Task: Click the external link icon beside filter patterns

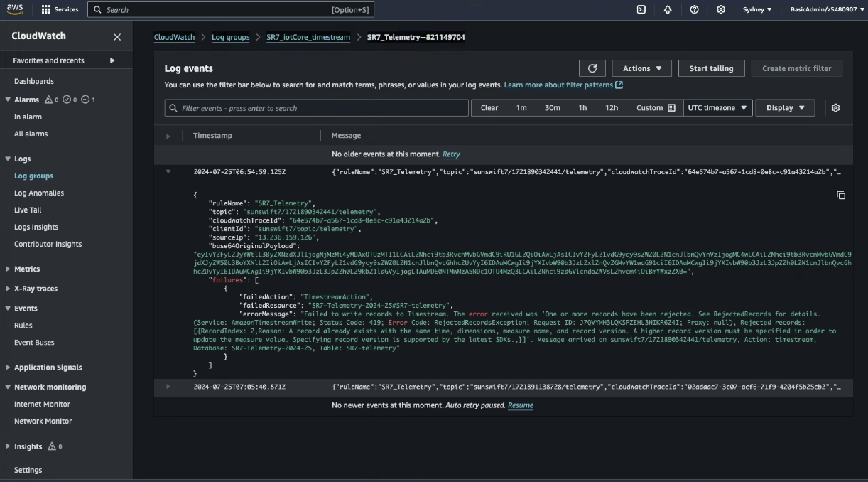Action: click(619, 85)
